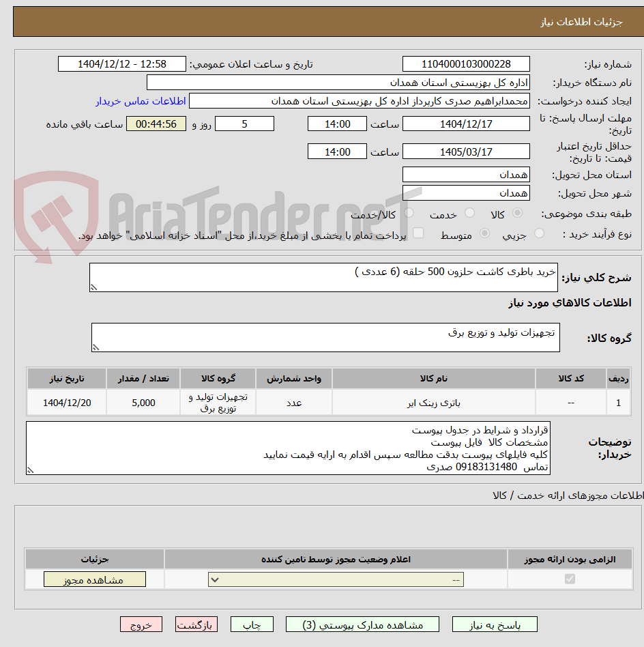Click the شهر محل تحویل field
644x647 pixels.
coord(466,192)
